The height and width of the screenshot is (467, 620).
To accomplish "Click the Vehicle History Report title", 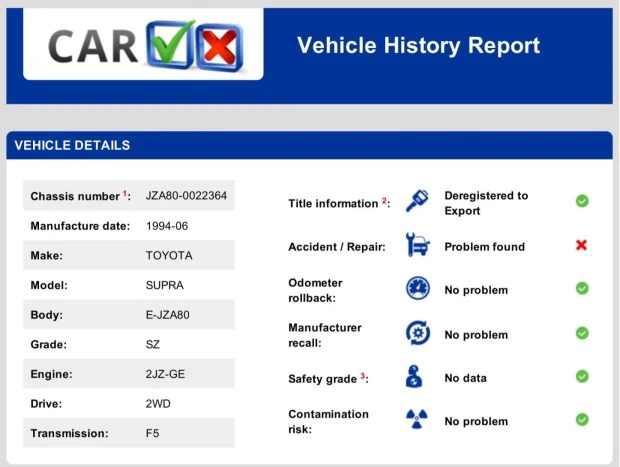I will tap(418, 45).
